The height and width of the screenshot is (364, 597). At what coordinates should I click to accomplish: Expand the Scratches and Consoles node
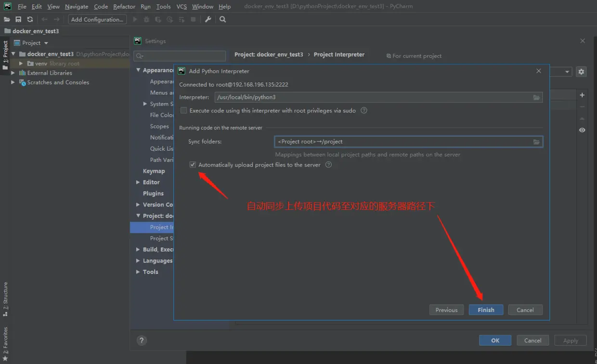(x=13, y=82)
